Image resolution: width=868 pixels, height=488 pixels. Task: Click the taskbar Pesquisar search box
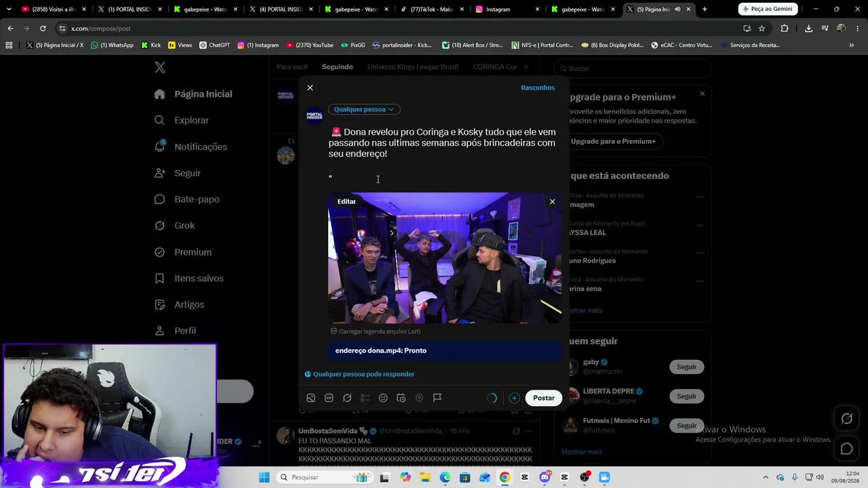tap(323, 477)
